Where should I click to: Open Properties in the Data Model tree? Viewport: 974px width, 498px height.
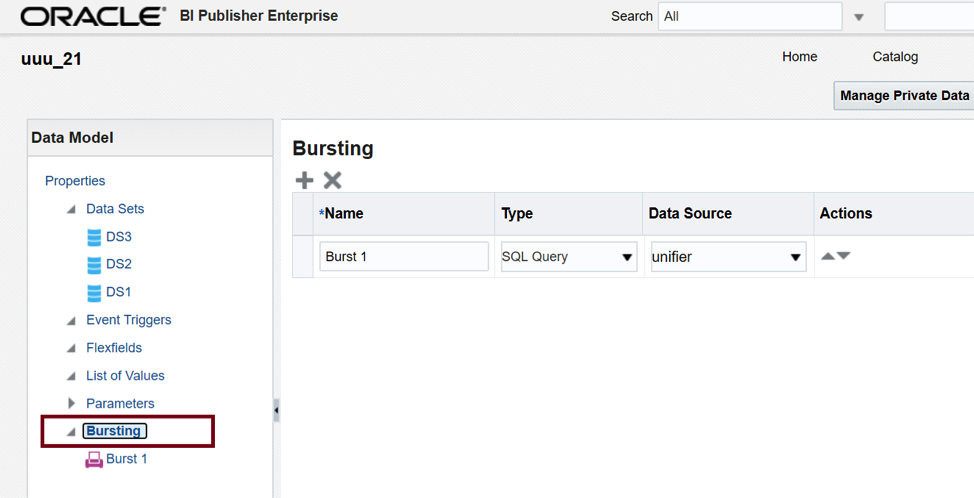(x=75, y=181)
